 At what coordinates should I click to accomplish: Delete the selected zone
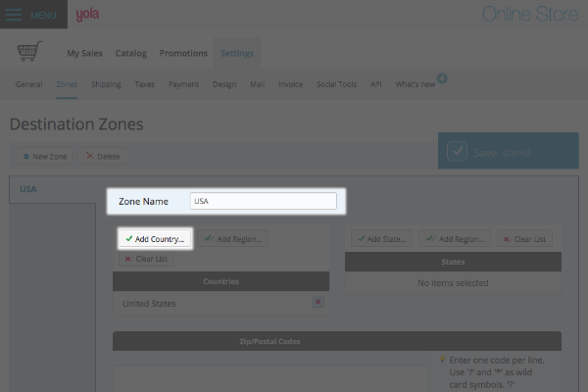point(103,156)
